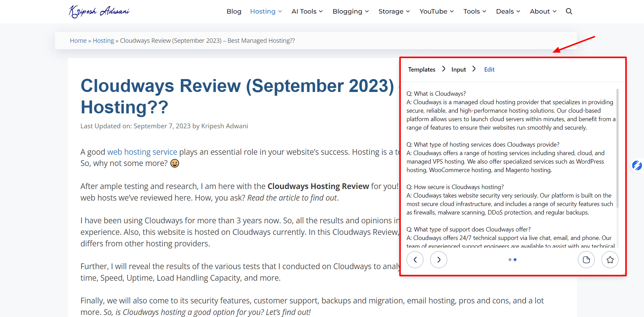Follow the Home breadcrumb link
This screenshot has width=644, height=317.
(x=78, y=41)
